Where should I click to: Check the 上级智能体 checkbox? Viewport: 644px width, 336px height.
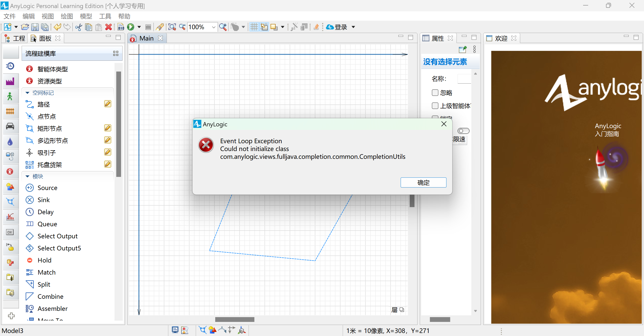435,105
